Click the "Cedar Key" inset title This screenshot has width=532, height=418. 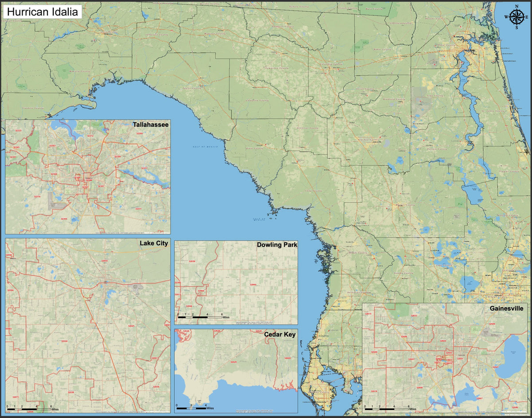tap(280, 334)
